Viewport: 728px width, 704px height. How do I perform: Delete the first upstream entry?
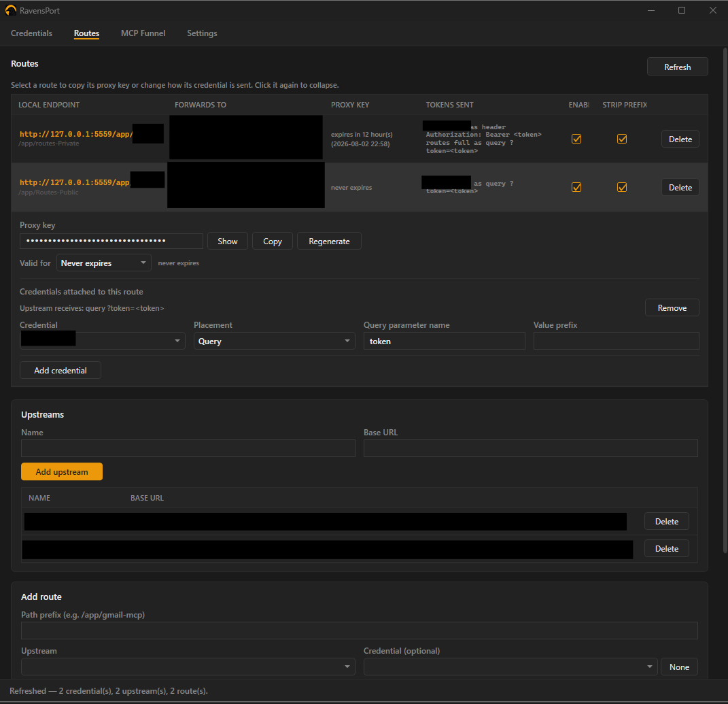point(667,522)
